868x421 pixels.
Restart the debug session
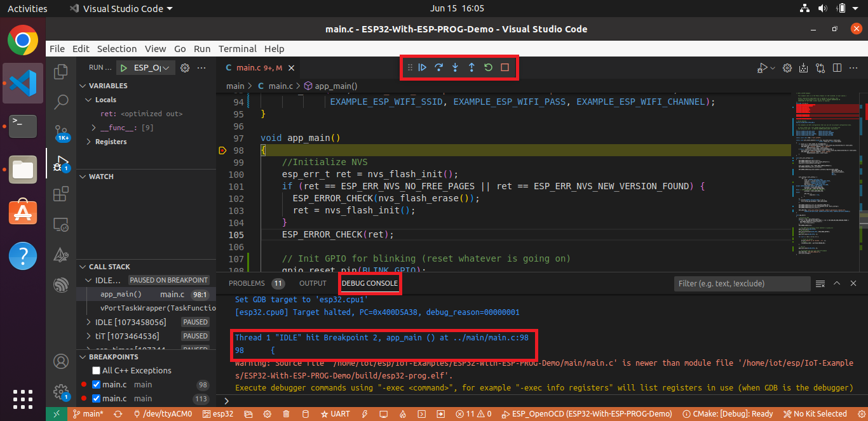click(x=488, y=67)
